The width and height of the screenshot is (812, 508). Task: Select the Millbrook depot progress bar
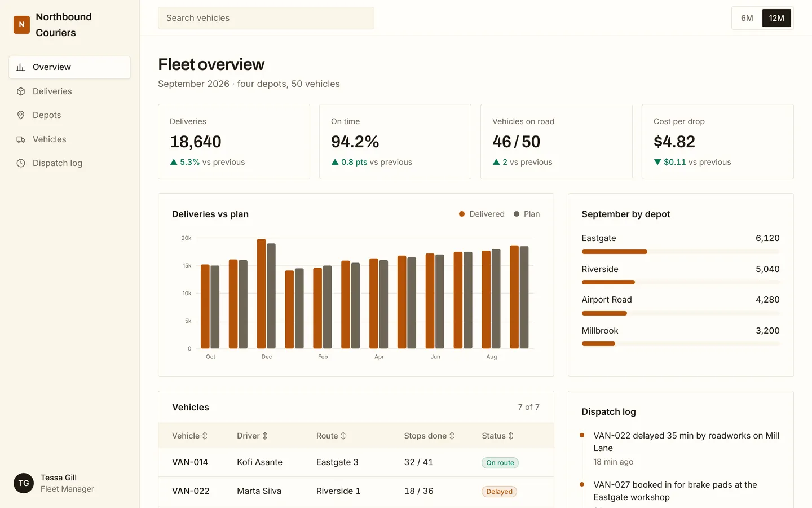pos(681,344)
